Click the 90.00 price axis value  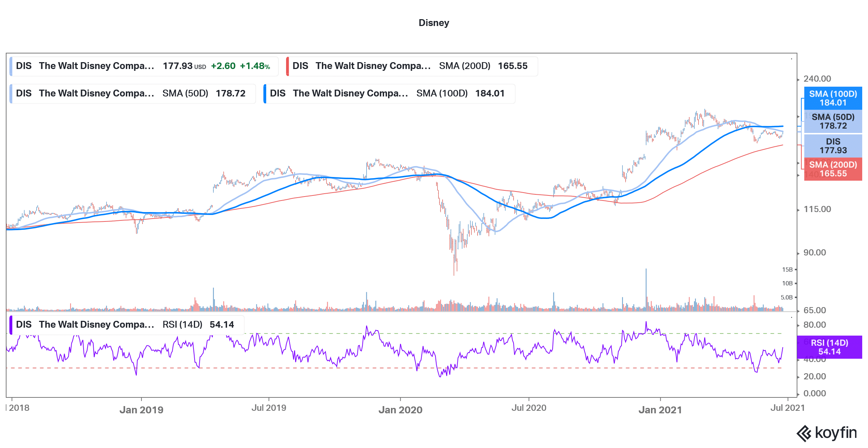pyautogui.click(x=814, y=253)
